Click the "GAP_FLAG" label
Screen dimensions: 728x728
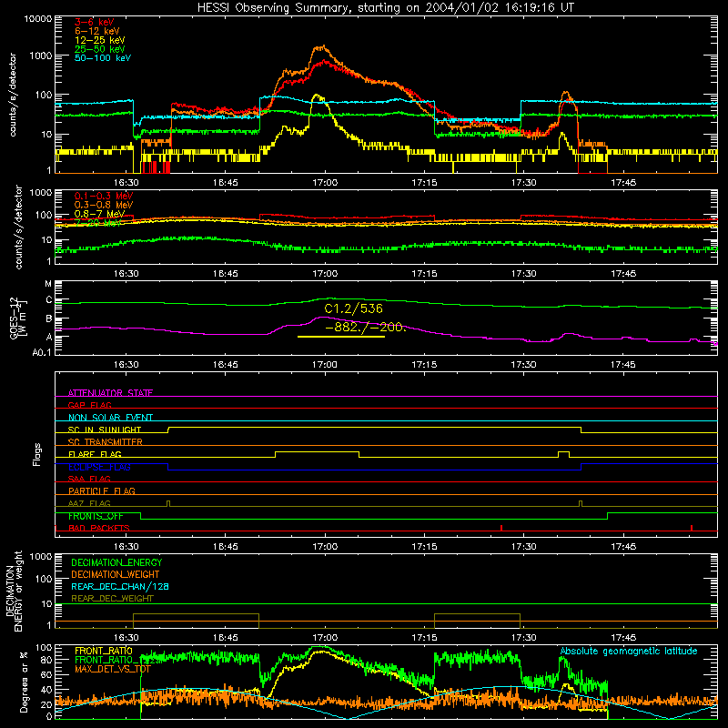point(89,405)
